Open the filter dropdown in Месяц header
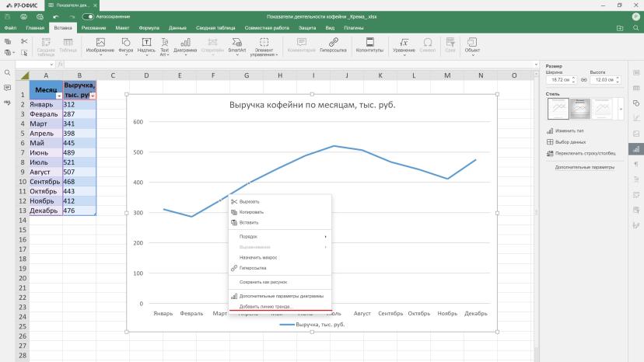Screen dimensions: 644x362 click(x=59, y=96)
